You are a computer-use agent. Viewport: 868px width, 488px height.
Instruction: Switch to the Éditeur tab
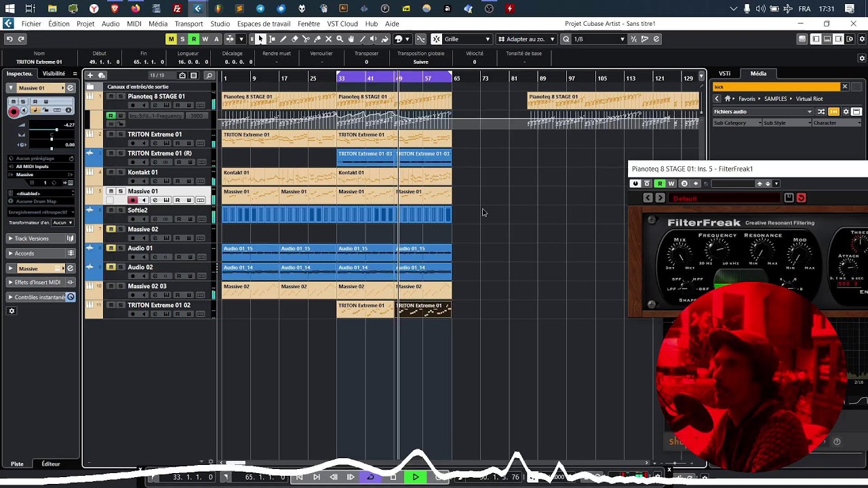pyautogui.click(x=51, y=464)
